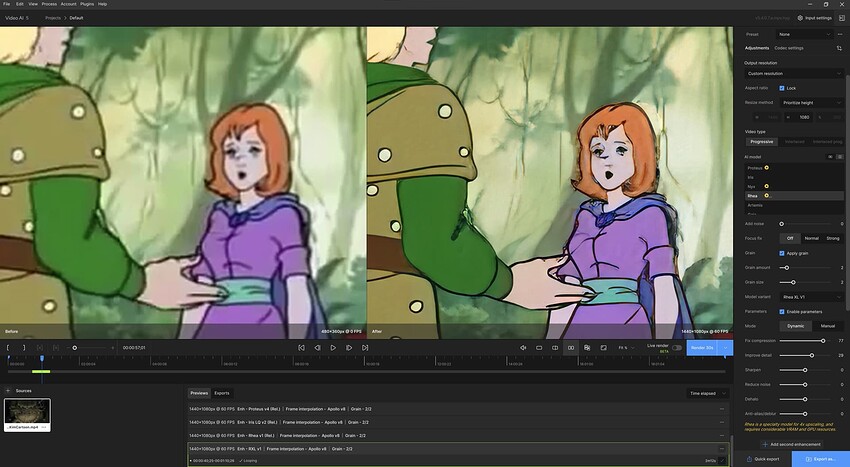This screenshot has height=467, width=850.
Task: Toggle Enable parameters checkbox
Action: [x=782, y=311]
